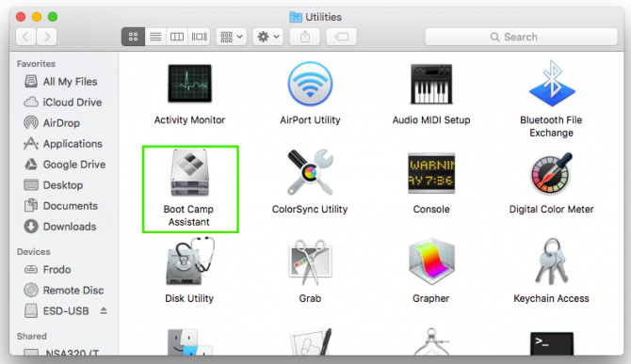Screen dimensions: 631x364
Task: Select the Activity Monitor icon
Action: [x=190, y=83]
